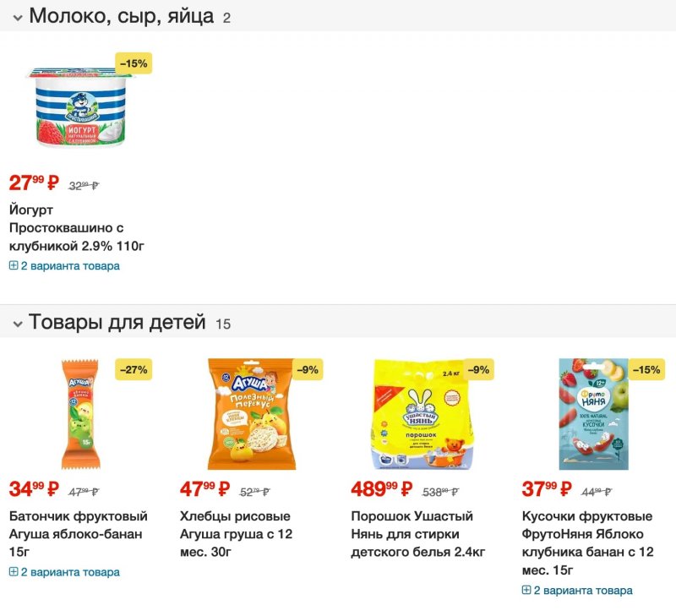The height and width of the screenshot is (616, 676).
Task: Click the 489.99 ₽ price of Ушастый Нянь
Action: click(381, 488)
